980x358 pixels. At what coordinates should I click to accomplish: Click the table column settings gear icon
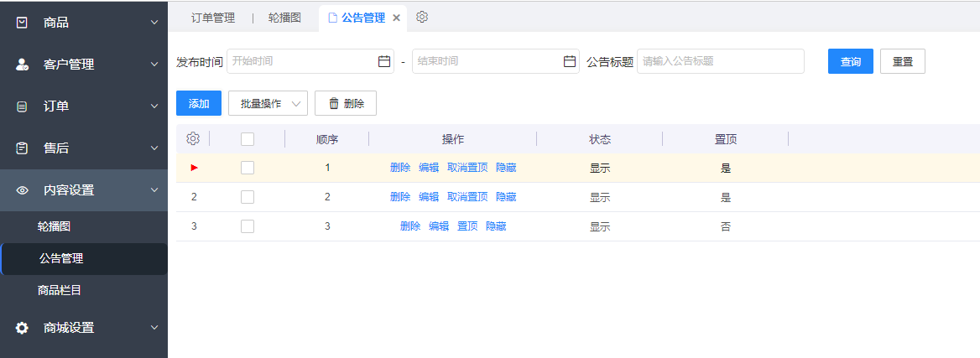point(192,139)
